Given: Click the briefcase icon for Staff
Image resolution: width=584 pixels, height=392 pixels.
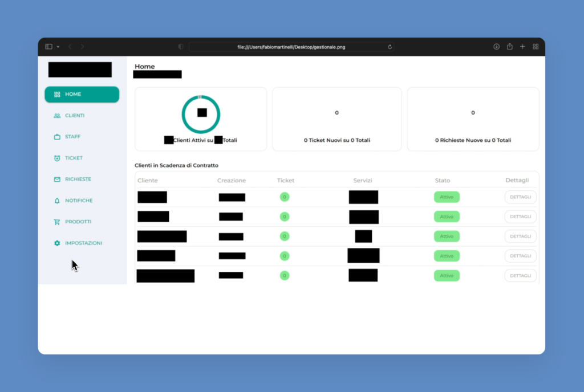Looking at the screenshot, I should coord(57,137).
